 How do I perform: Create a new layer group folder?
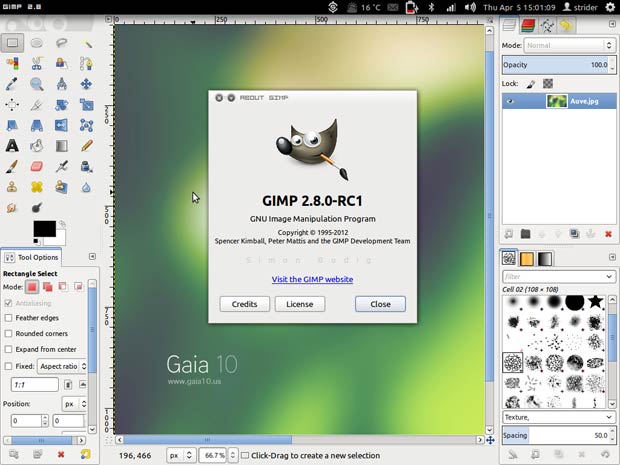coord(525,234)
